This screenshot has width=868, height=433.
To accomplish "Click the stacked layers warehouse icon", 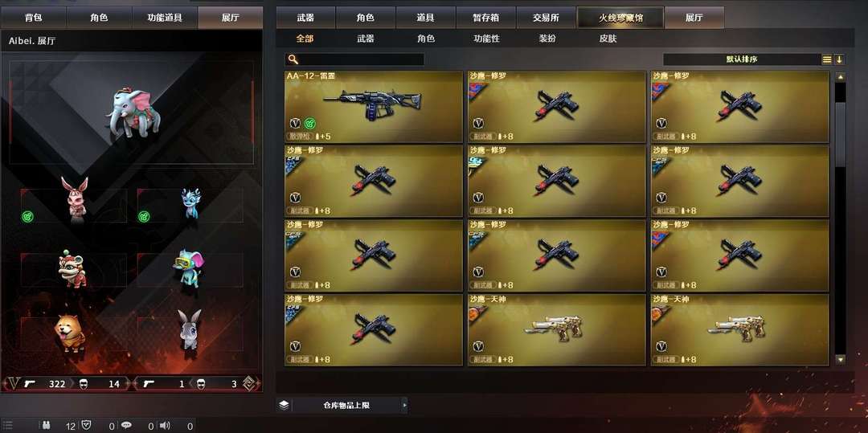I will pyautogui.click(x=284, y=405).
